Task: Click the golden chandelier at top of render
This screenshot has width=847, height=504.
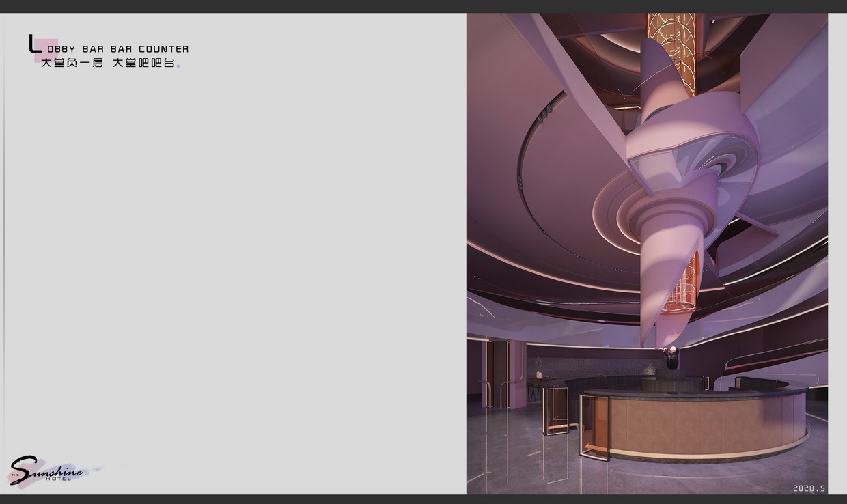Action: point(671,48)
